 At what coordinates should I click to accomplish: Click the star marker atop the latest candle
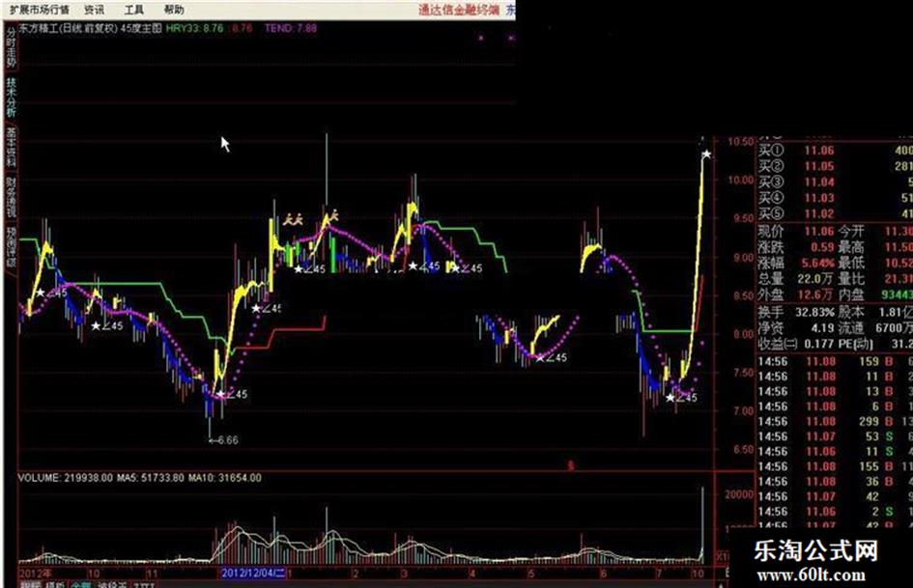tap(706, 154)
